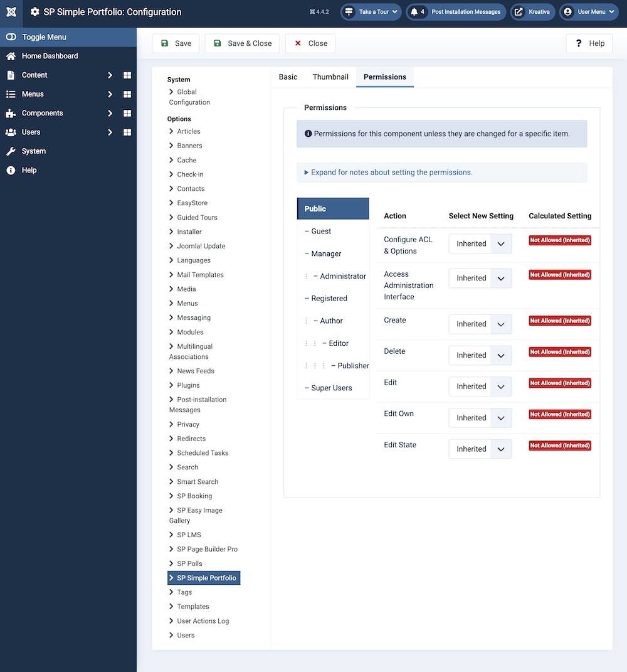Open SP Page Builder Pro options
This screenshot has width=627, height=672.
[x=206, y=549]
